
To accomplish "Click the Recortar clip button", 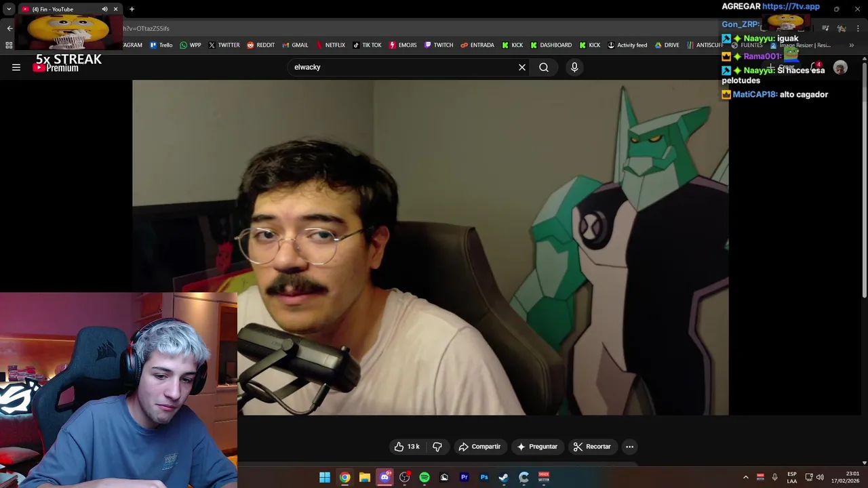I will point(592,447).
